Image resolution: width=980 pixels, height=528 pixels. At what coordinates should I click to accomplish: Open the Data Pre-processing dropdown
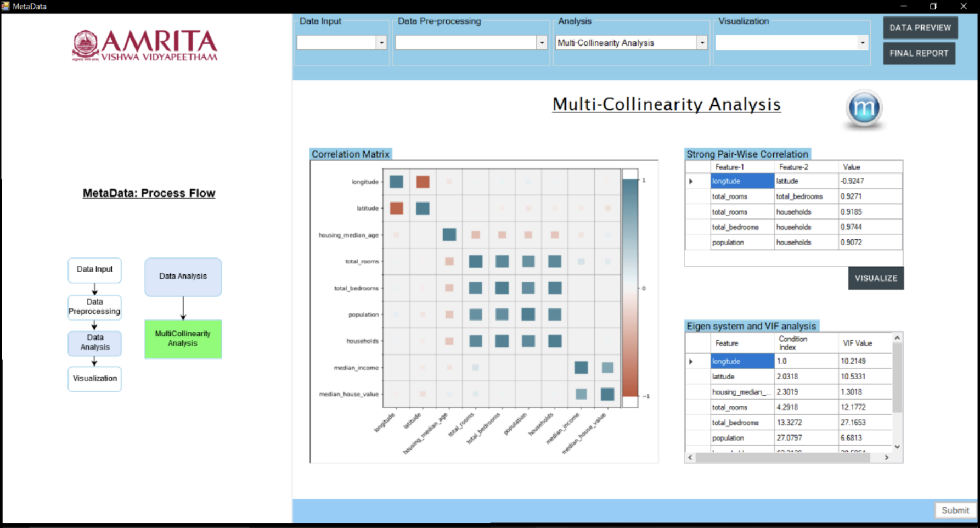coord(542,42)
